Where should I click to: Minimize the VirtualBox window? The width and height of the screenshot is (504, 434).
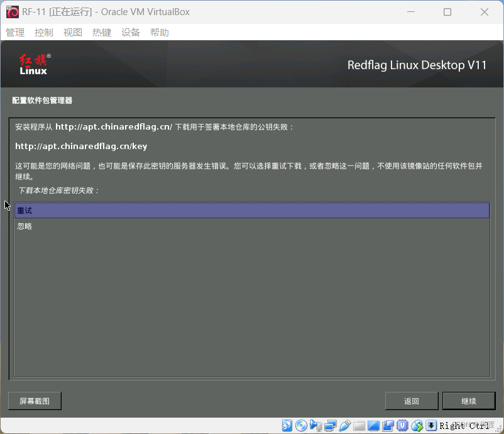click(x=411, y=12)
